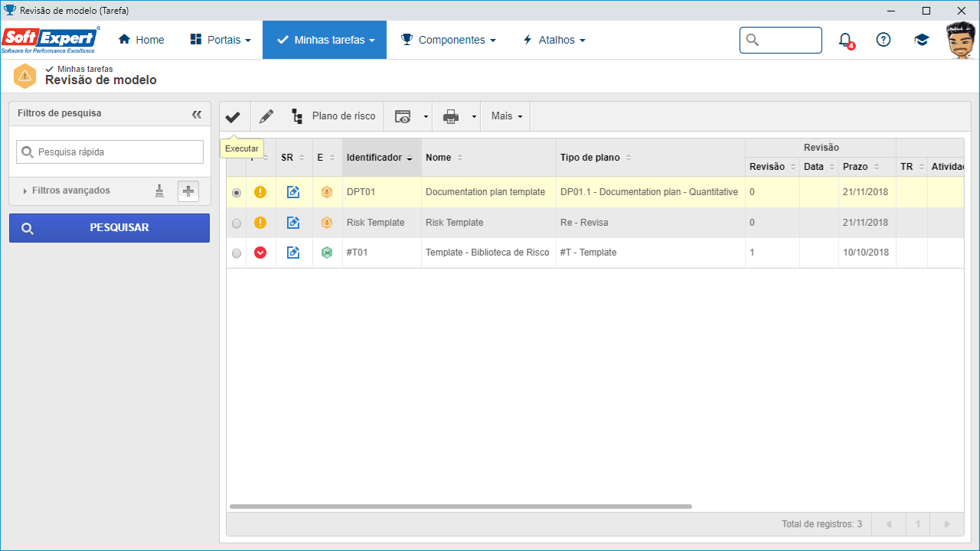Click the PESQUISAR button

tap(109, 228)
